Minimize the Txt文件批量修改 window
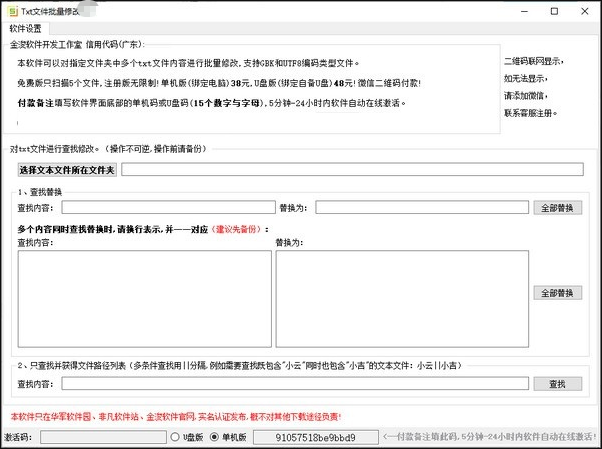Viewport: 602px width, 449px height. point(524,11)
